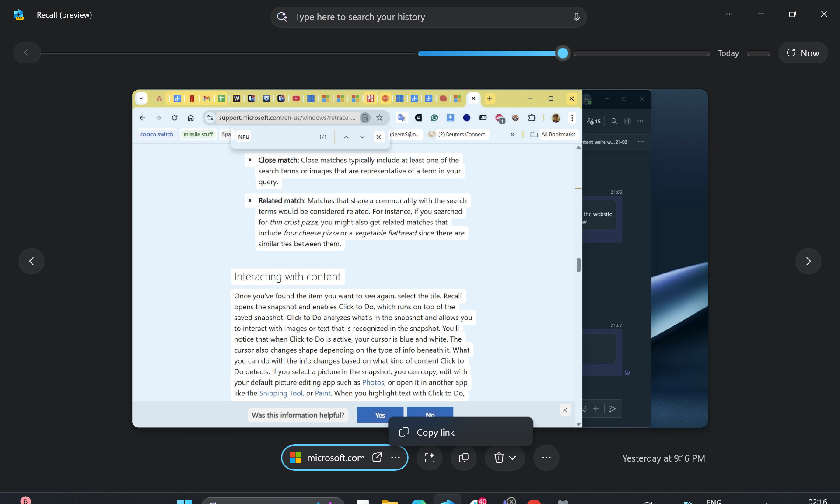Click the timeline slider handle

[x=563, y=53]
